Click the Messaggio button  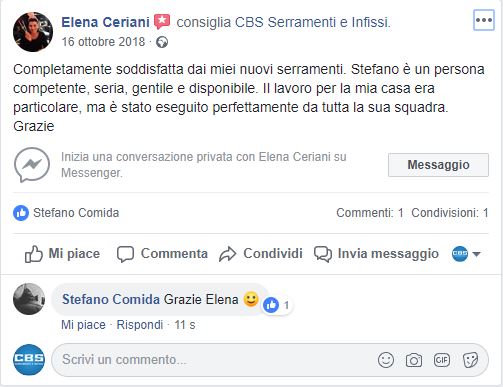tap(438, 165)
